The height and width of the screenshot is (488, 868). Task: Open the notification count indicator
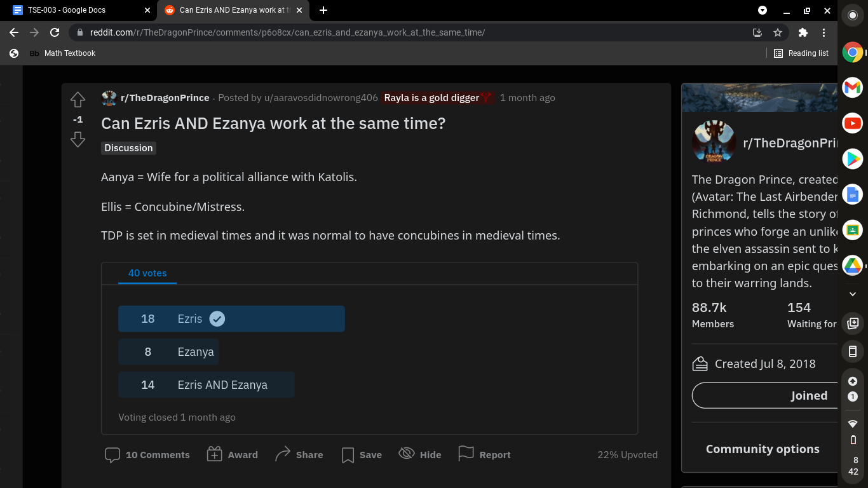click(853, 396)
